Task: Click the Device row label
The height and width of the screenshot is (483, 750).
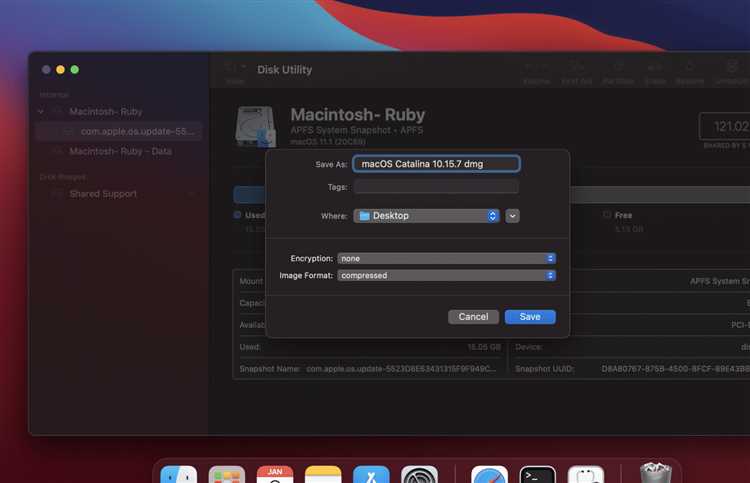Action: point(529,347)
